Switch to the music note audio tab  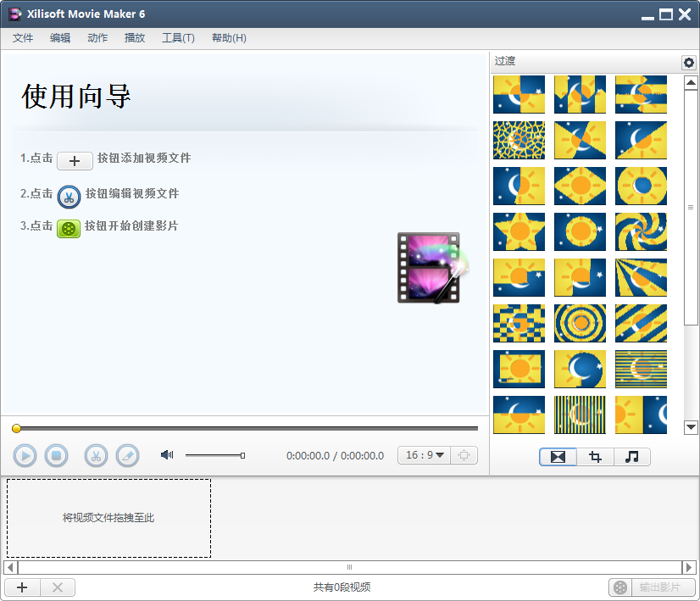(x=631, y=457)
